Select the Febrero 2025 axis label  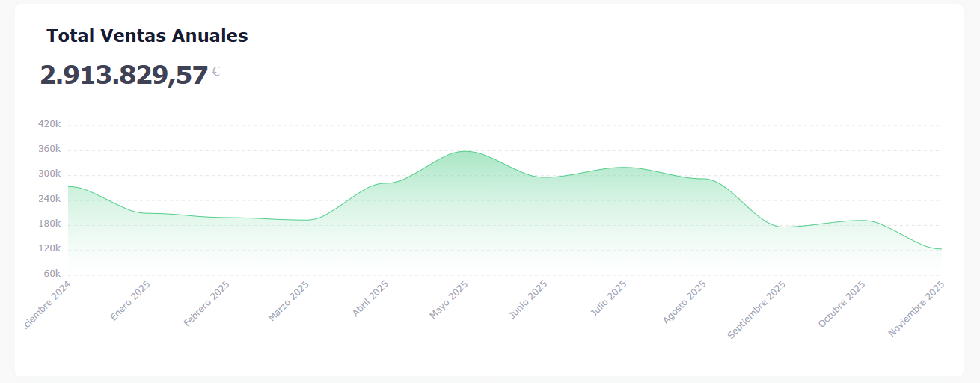(x=206, y=304)
